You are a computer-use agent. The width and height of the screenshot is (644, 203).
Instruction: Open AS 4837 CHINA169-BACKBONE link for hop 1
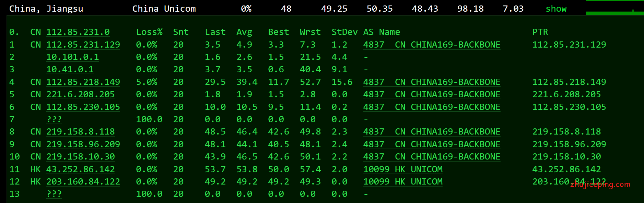(432, 45)
